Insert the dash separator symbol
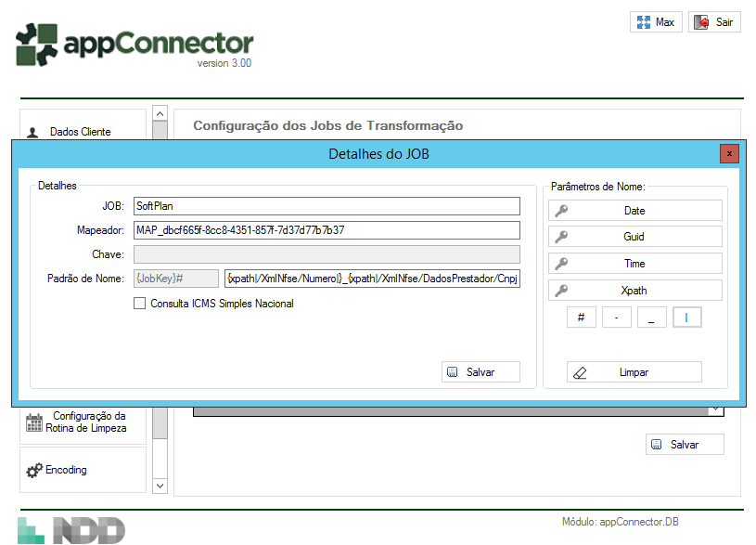756x545 pixels. click(x=616, y=318)
